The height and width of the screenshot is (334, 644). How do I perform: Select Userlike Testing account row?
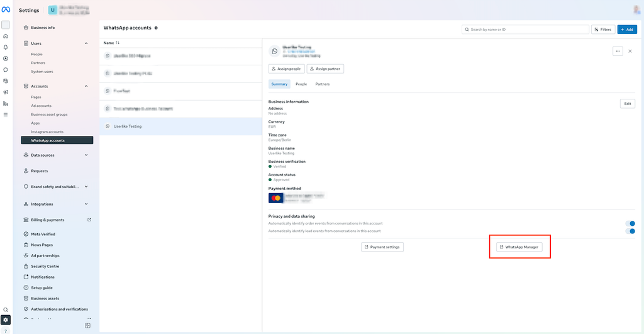(x=180, y=126)
